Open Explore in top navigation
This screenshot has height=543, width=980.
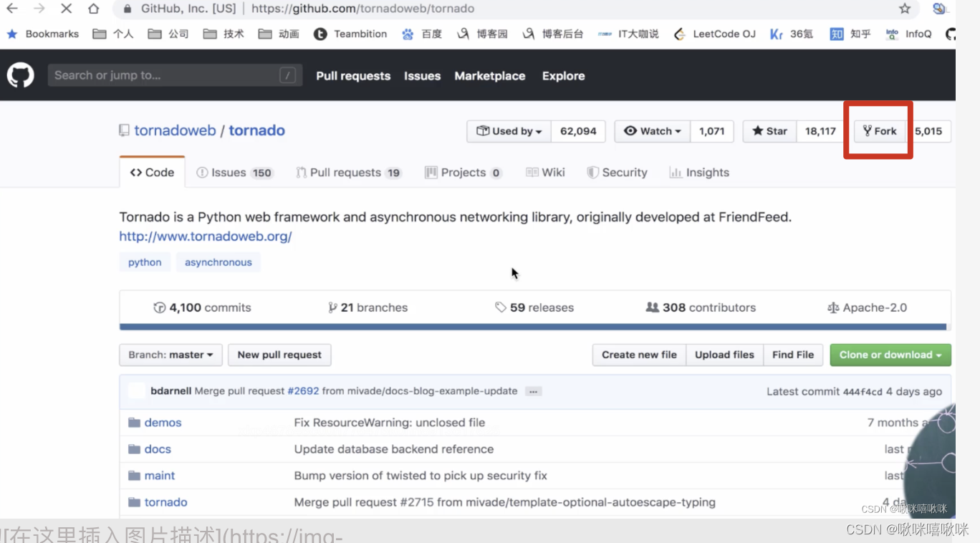point(563,76)
